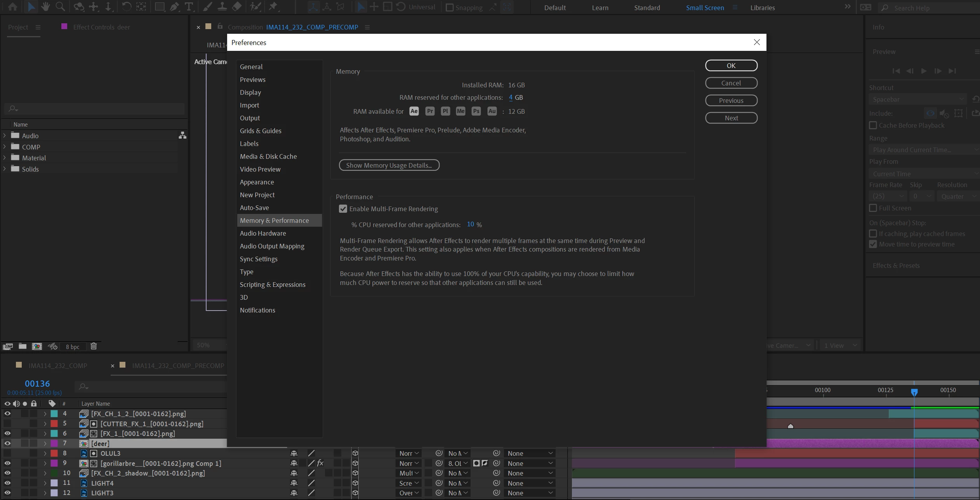
Task: Click the Home icon in toolbar
Action: coord(13,7)
